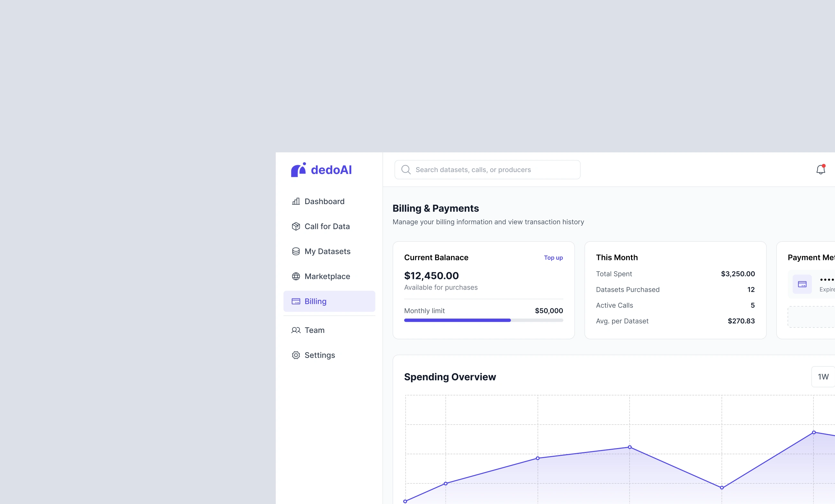The image size is (835, 504).
Task: Click the Top up link
Action: click(553, 258)
